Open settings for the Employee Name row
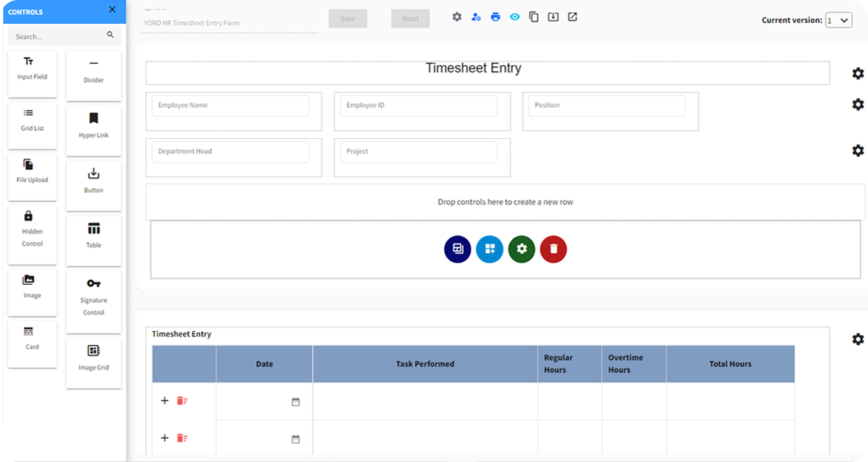Image resolution: width=868 pixels, height=462 pixels. tap(857, 104)
